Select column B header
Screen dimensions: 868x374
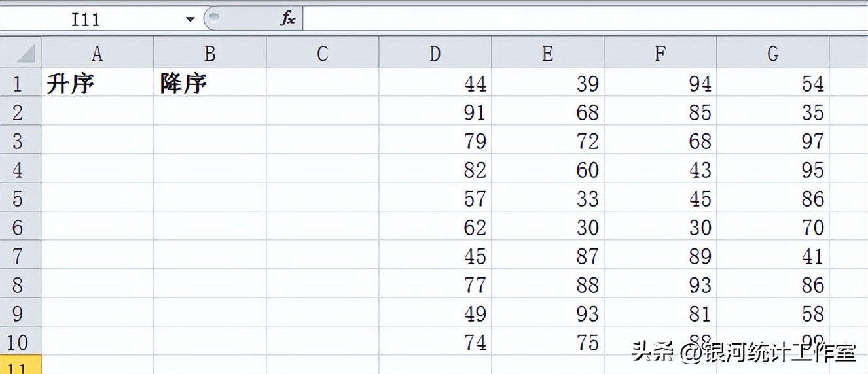(x=210, y=53)
